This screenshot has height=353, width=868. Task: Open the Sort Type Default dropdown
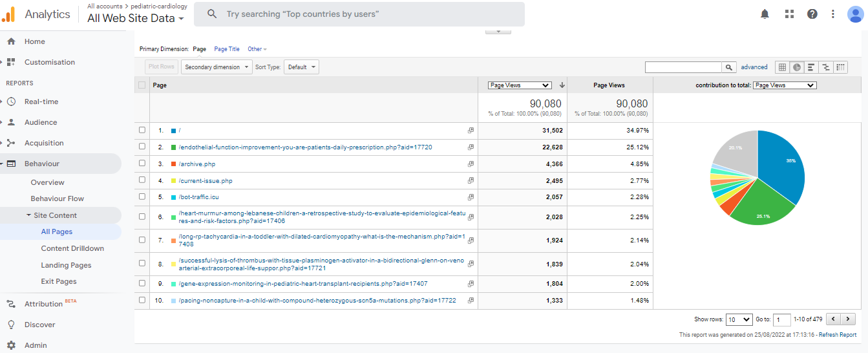(x=301, y=67)
